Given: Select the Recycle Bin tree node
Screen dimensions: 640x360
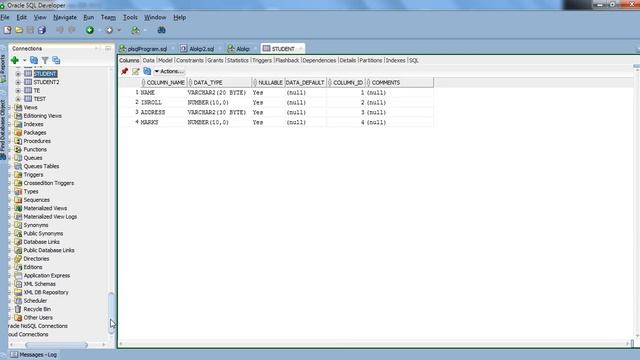Looking at the screenshot, I should click(38, 309).
